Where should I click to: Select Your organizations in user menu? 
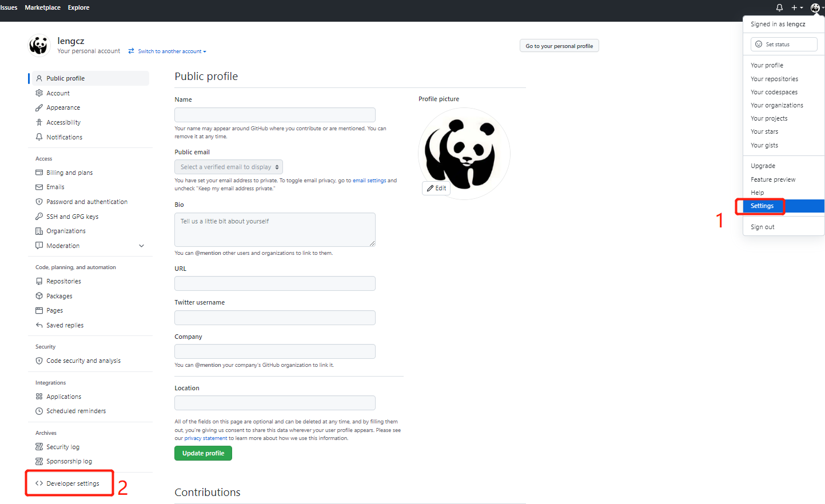coord(777,105)
